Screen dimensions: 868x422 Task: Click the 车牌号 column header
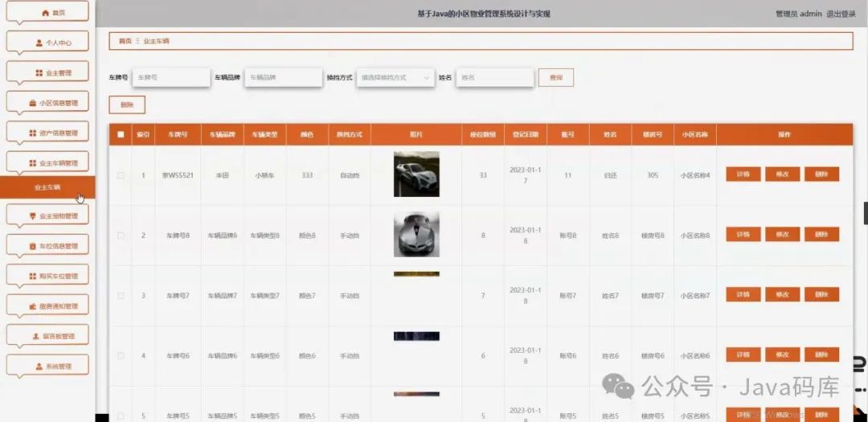(178, 134)
